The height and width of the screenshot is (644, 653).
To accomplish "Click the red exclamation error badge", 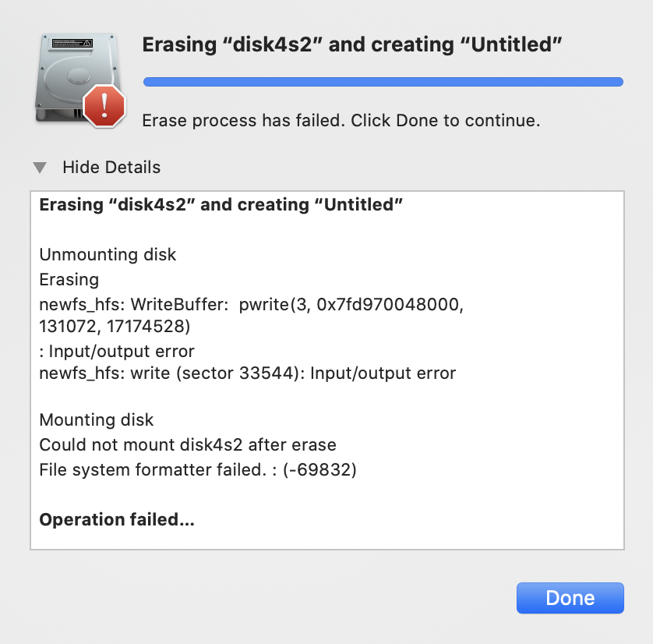I will pyautogui.click(x=104, y=105).
